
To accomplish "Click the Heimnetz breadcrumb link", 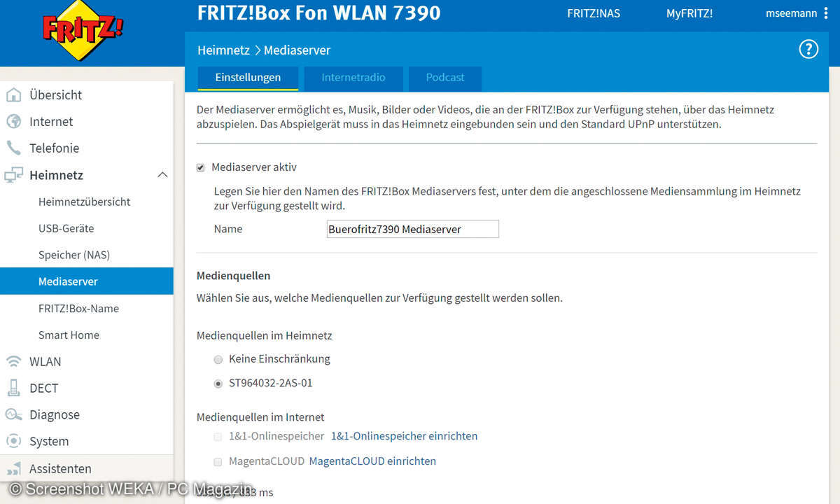I will [x=224, y=50].
